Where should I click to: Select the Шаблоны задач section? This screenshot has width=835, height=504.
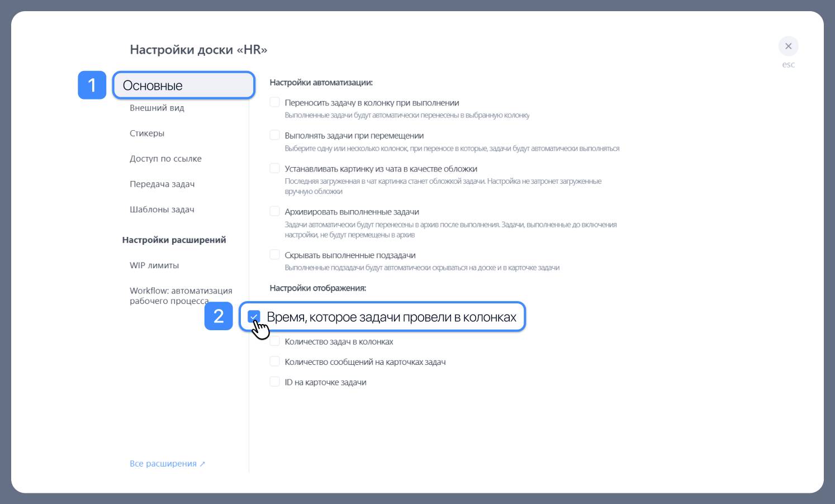point(162,210)
